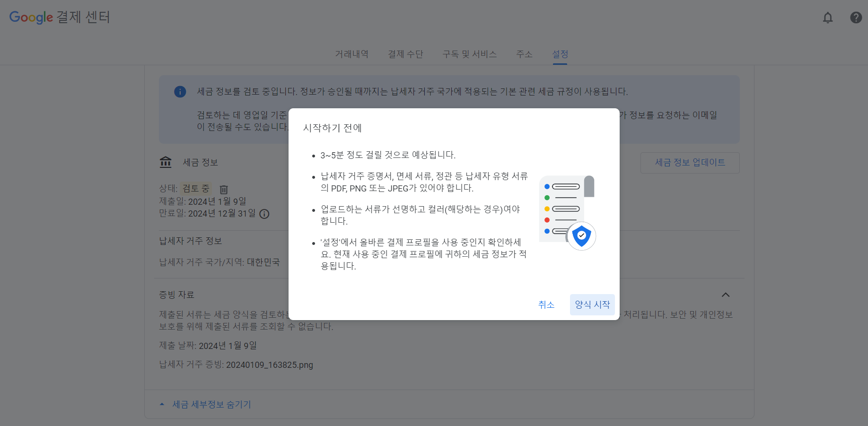This screenshot has width=868, height=426.
Task: Click the Google logo
Action: coord(31,17)
